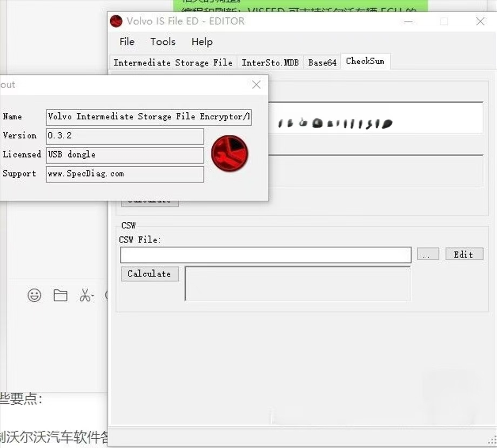Click the smudged text field in CheckSum

[x=375, y=118]
